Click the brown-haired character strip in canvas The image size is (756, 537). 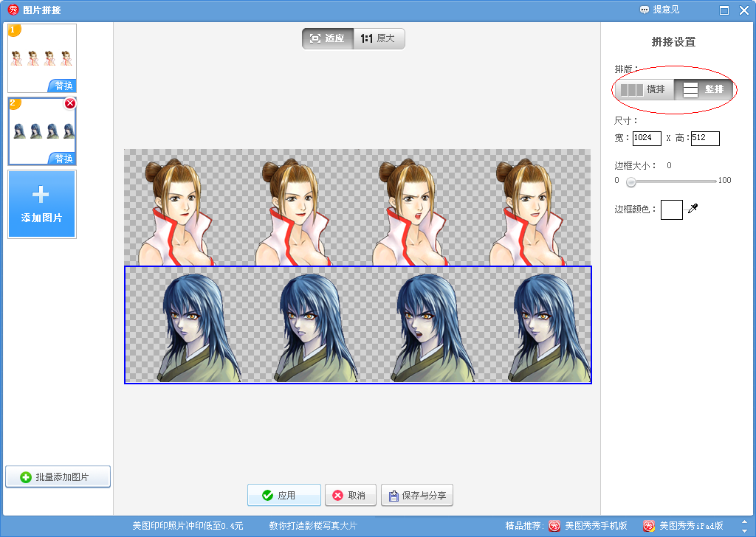pos(357,207)
